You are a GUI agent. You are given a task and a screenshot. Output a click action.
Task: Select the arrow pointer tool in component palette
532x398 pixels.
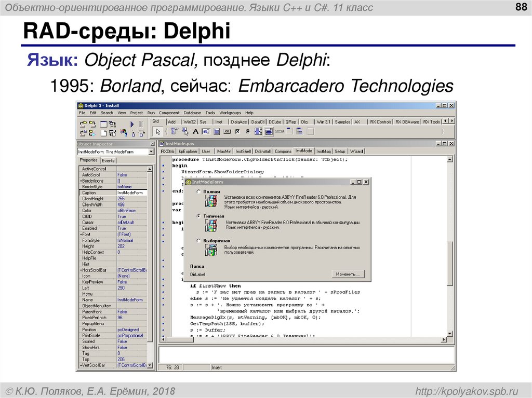tap(157, 131)
